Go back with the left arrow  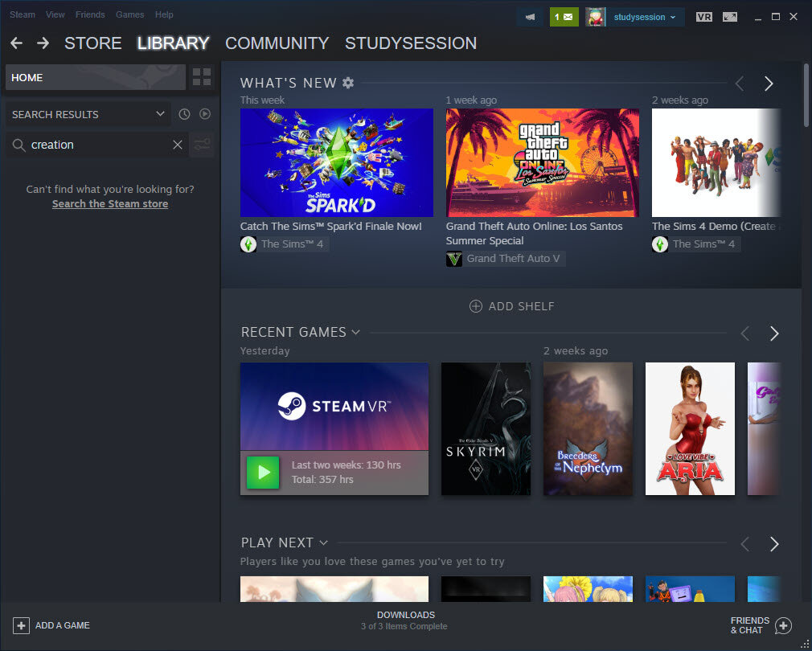17,43
